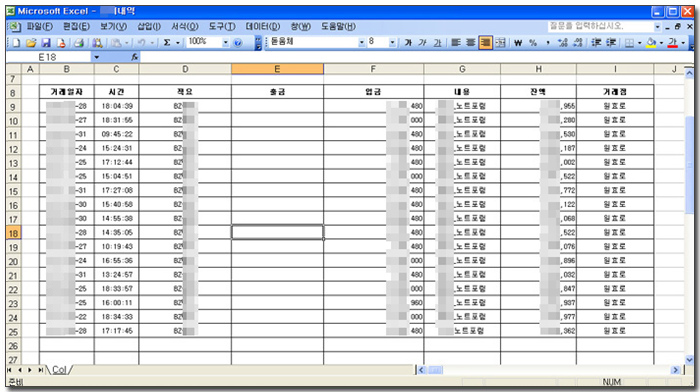Click the Percent Style icon
The image size is (700, 392).
533,43
